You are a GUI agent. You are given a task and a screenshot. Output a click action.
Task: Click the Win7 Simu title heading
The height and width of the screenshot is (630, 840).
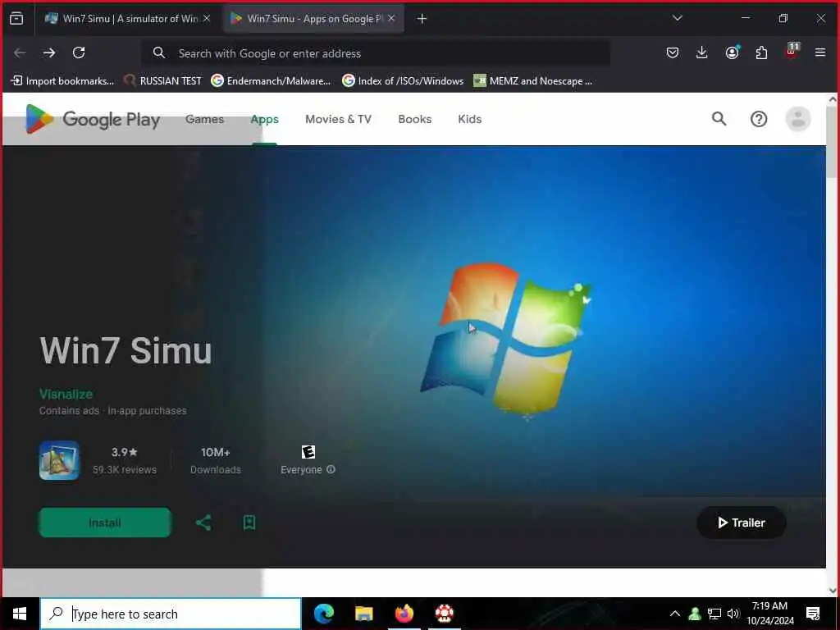(x=126, y=350)
